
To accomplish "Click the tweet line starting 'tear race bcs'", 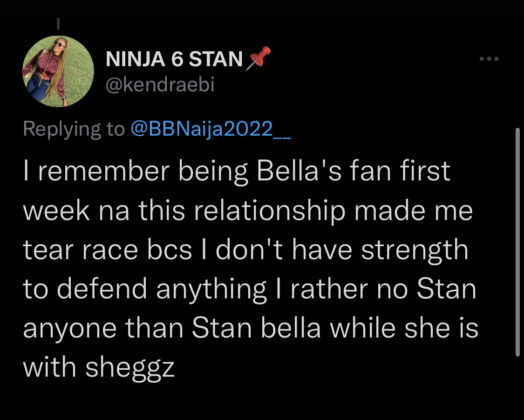I will 246,251.
